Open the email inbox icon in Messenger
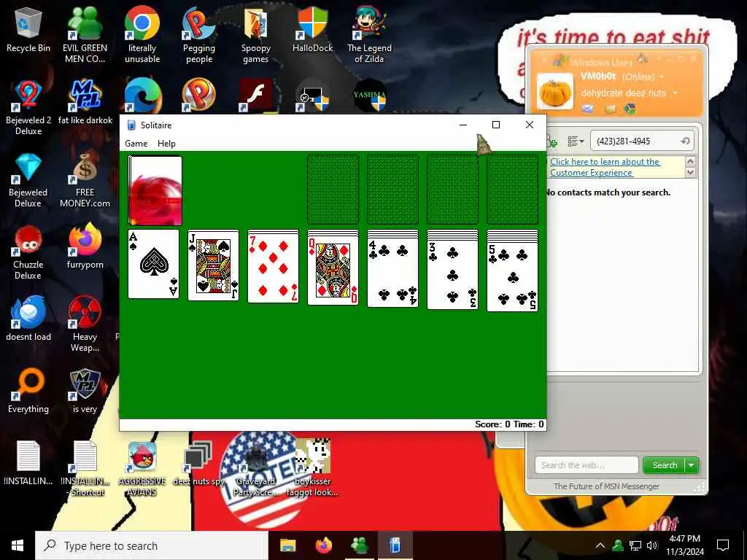The width and height of the screenshot is (747, 560). (588, 109)
